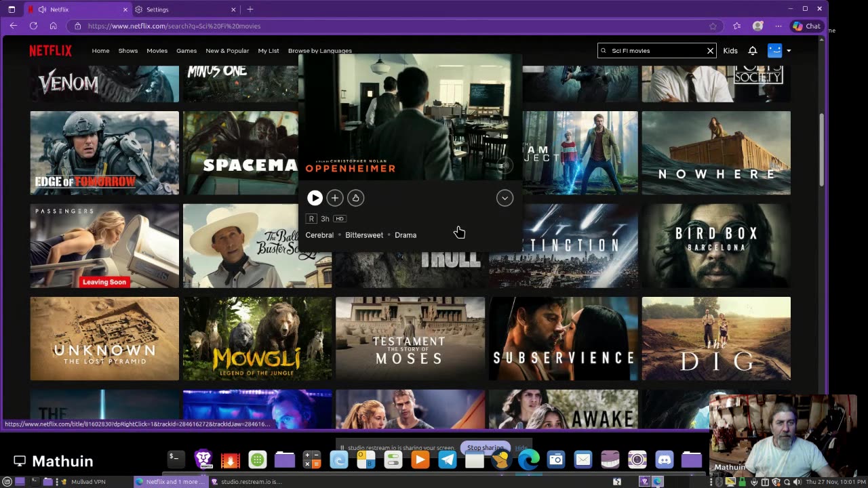Open My List page
Image resolution: width=868 pixels, height=488 pixels.
pyautogui.click(x=269, y=51)
